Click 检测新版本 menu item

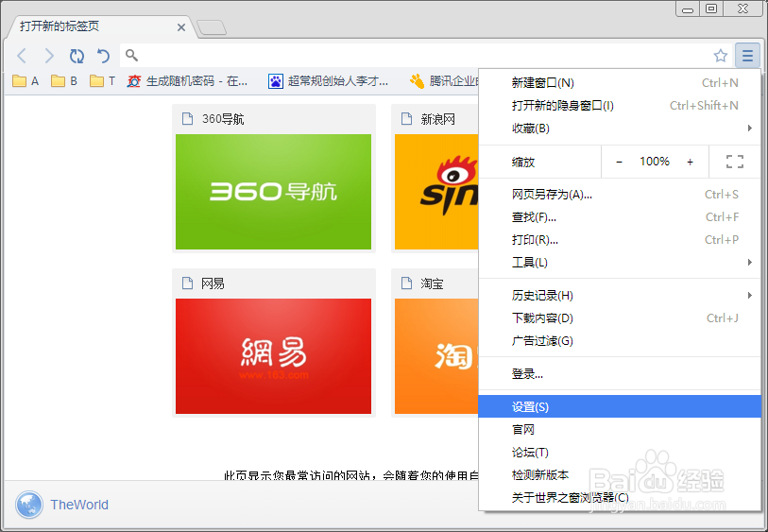(620, 474)
